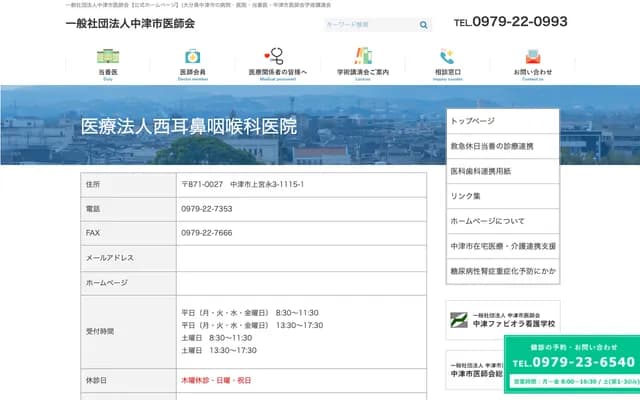Click ホームページについて in the sidebar
The width and height of the screenshot is (640, 400).
502,221
